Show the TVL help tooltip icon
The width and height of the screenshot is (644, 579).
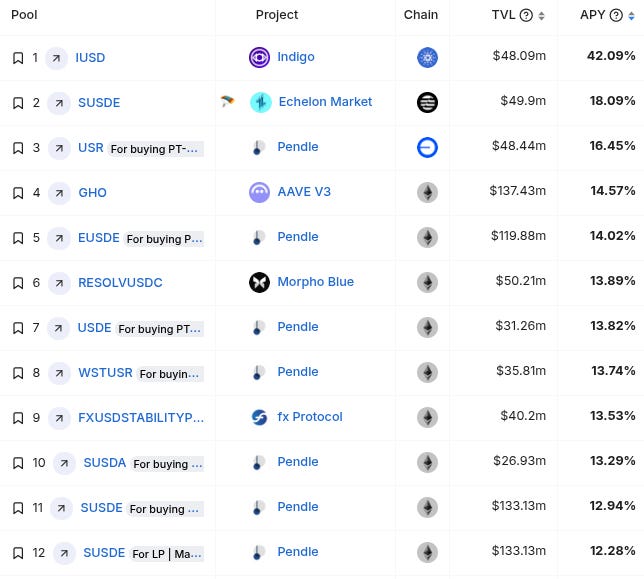[526, 15]
